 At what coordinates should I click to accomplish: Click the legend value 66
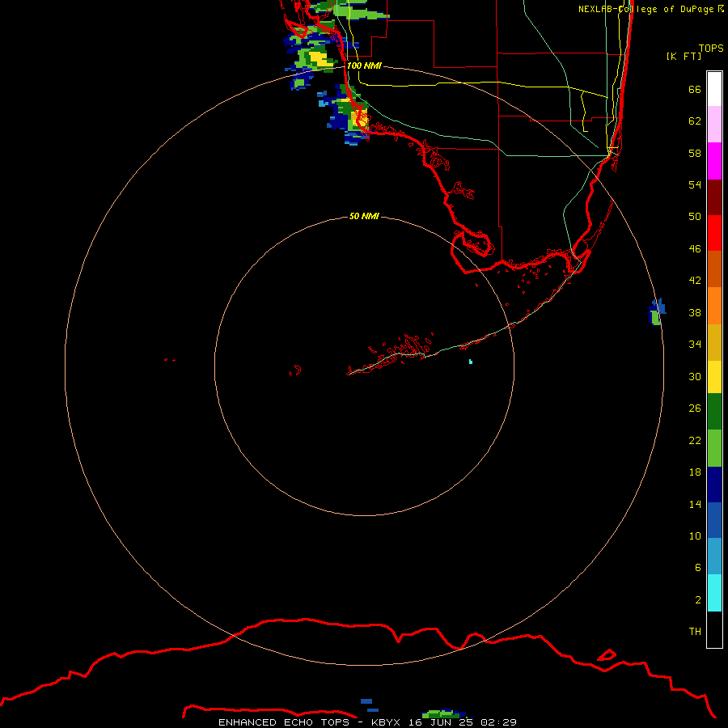tap(695, 89)
